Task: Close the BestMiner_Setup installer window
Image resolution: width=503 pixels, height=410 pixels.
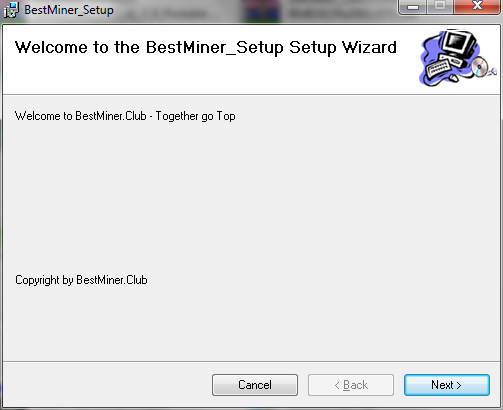Action: tap(477, 7)
